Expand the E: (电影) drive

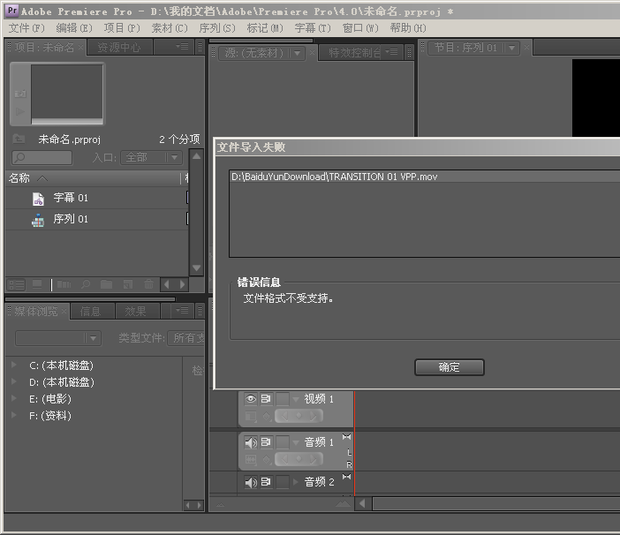coord(14,398)
